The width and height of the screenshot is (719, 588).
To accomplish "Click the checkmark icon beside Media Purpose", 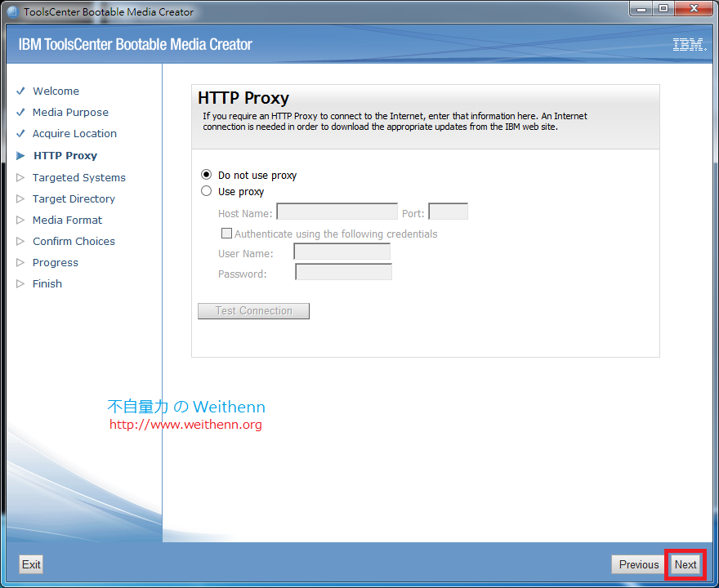I will tap(20, 112).
